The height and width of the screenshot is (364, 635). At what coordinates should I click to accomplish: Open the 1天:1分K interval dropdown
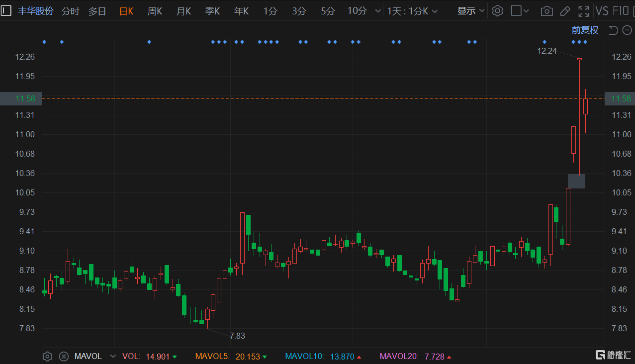point(412,11)
